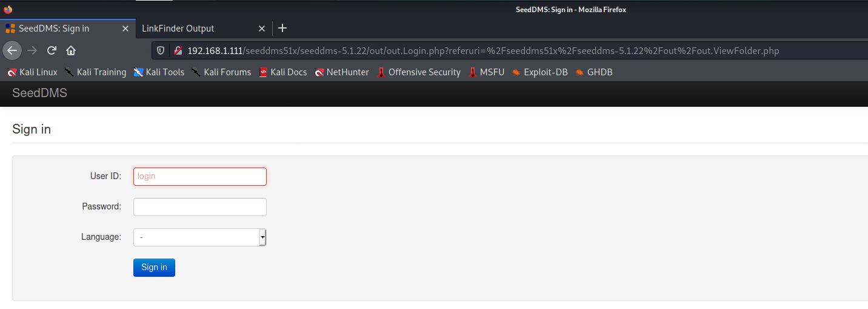
Task: Click the URL address bar
Action: (x=485, y=51)
